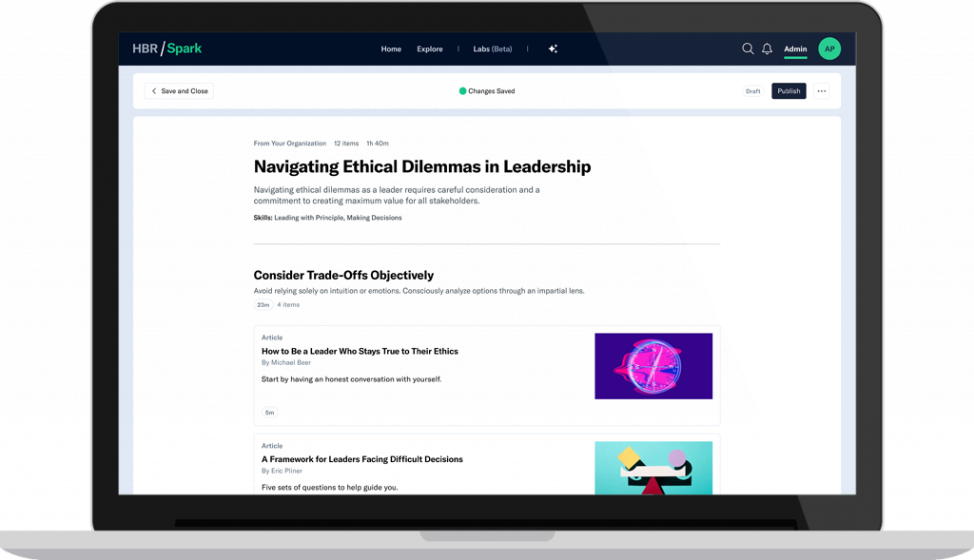Viewport: 974px width, 560px height.
Task: Open the article by Michael Beer
Action: [360, 352]
